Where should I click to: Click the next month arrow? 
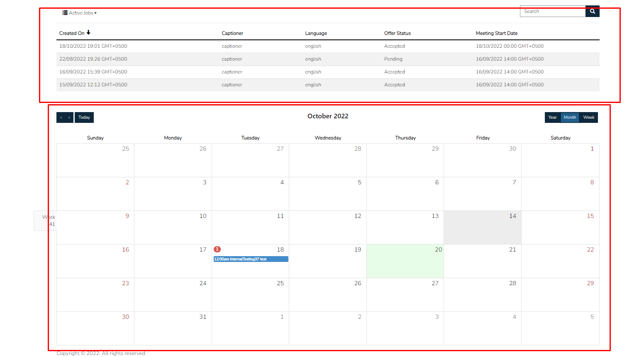point(69,117)
